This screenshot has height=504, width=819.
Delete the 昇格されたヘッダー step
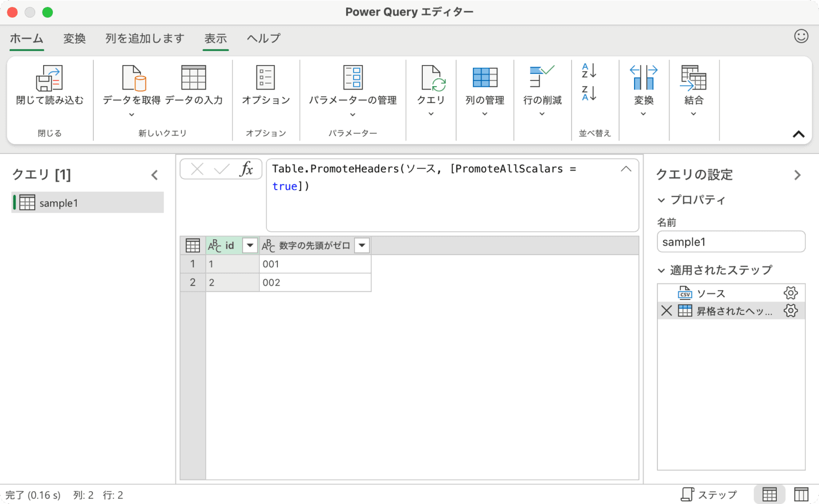(x=666, y=311)
